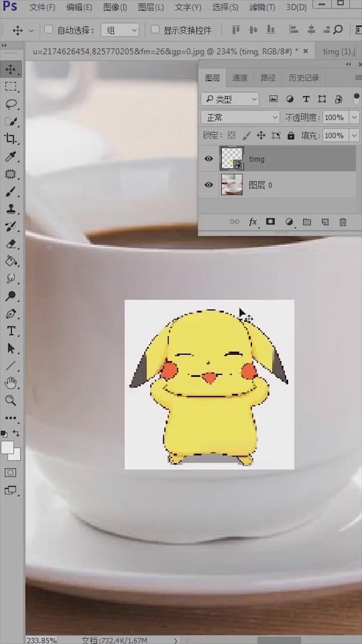Open the status bar info arrow
The height and width of the screenshot is (644, 362).
coord(175,640)
